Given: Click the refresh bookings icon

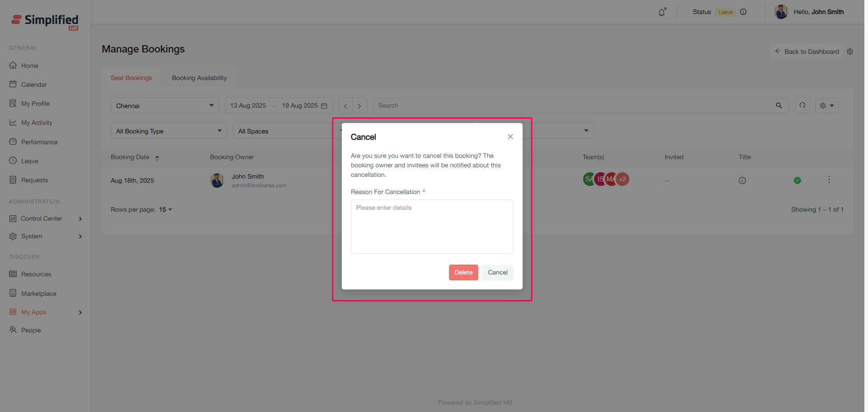Looking at the screenshot, I should [x=802, y=105].
